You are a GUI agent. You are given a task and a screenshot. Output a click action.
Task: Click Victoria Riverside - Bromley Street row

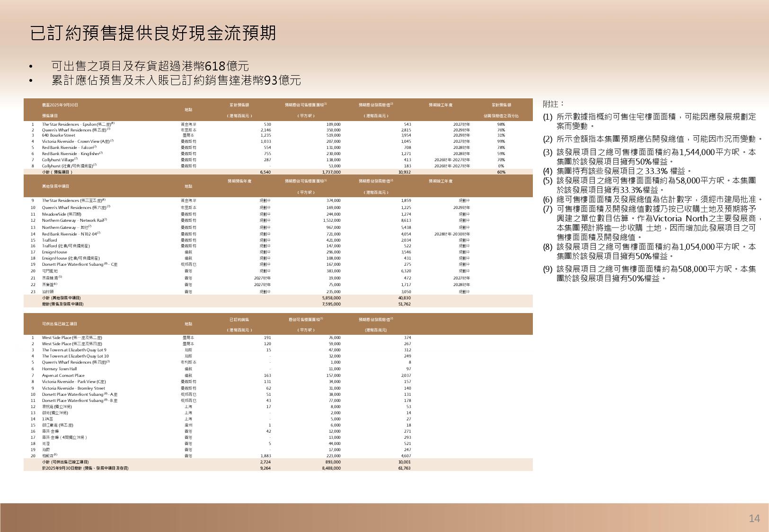click(x=73, y=388)
